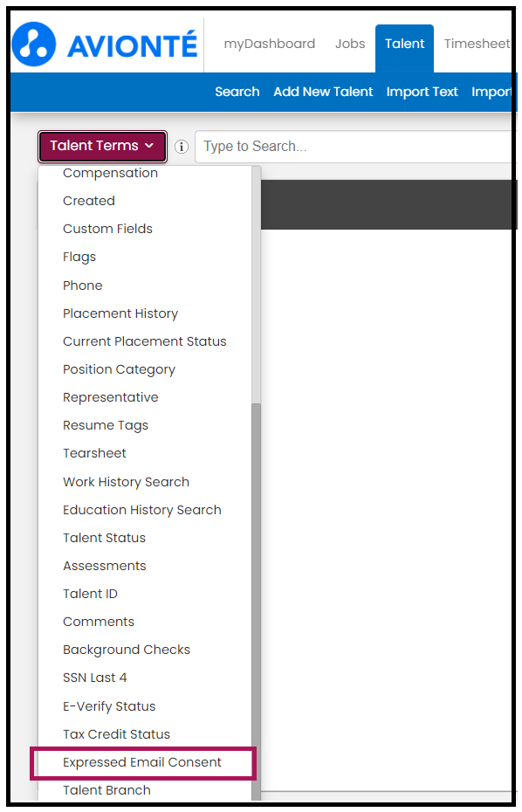
Task: Choose Current Placement Status option
Action: [x=145, y=341]
